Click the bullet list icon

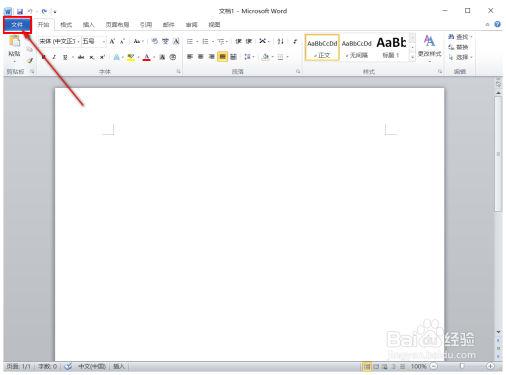190,41
